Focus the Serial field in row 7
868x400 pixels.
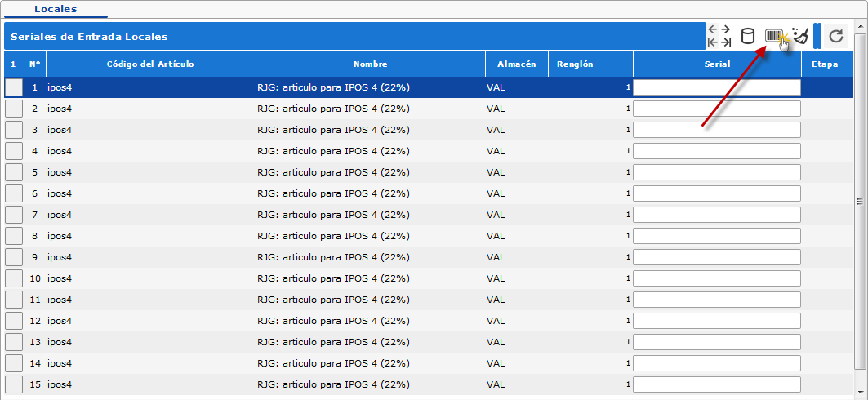click(717, 215)
